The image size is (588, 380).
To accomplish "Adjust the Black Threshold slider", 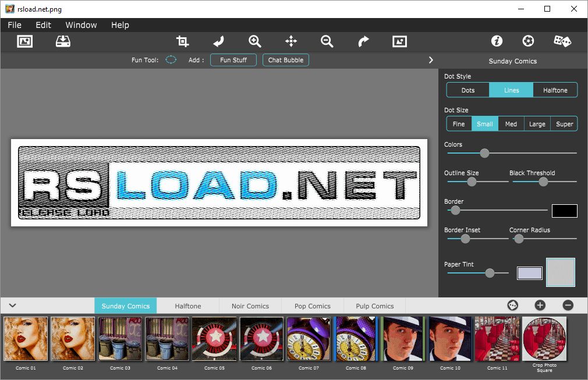I will click(544, 182).
